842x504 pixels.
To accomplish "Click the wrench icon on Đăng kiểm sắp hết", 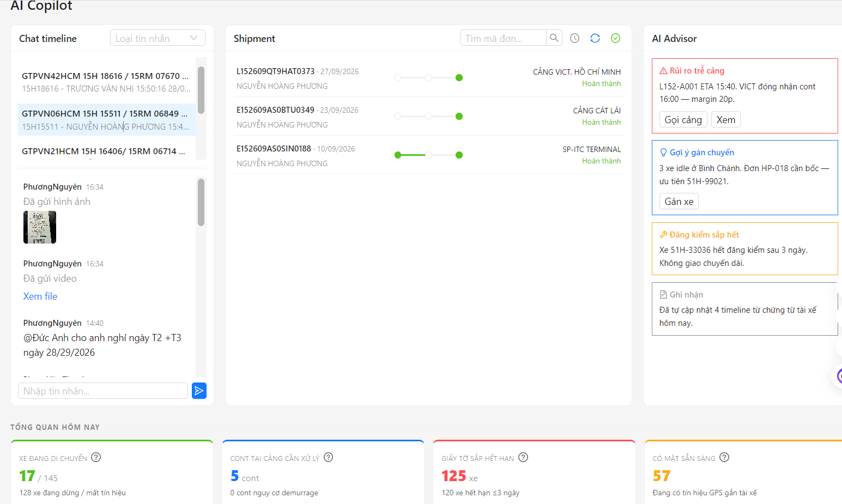I will point(663,235).
